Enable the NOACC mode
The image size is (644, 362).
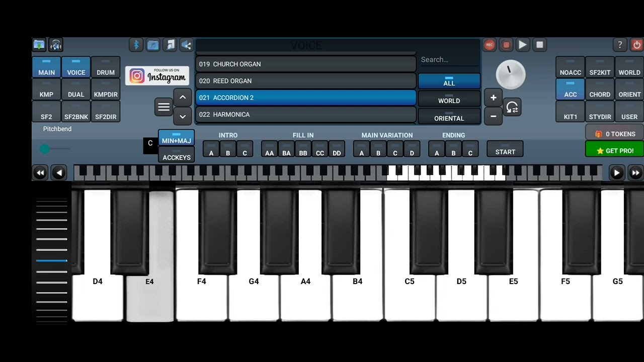(x=571, y=67)
